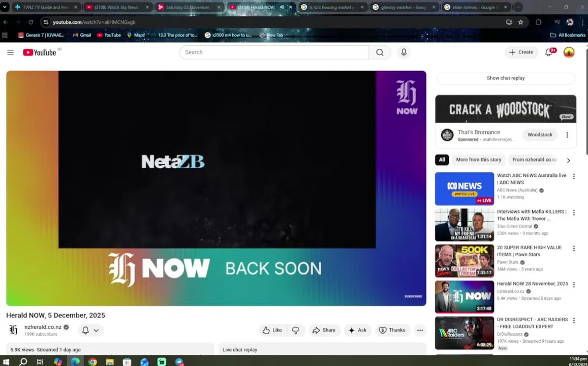Image resolution: width=588 pixels, height=366 pixels.
Task: Open the Maps bookmark
Action: (x=136, y=35)
